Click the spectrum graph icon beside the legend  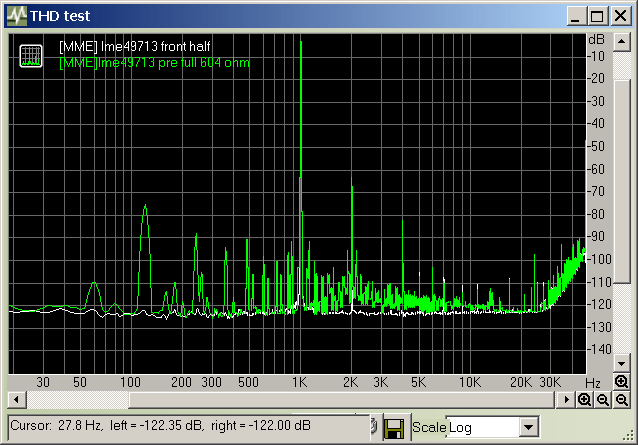31,56
